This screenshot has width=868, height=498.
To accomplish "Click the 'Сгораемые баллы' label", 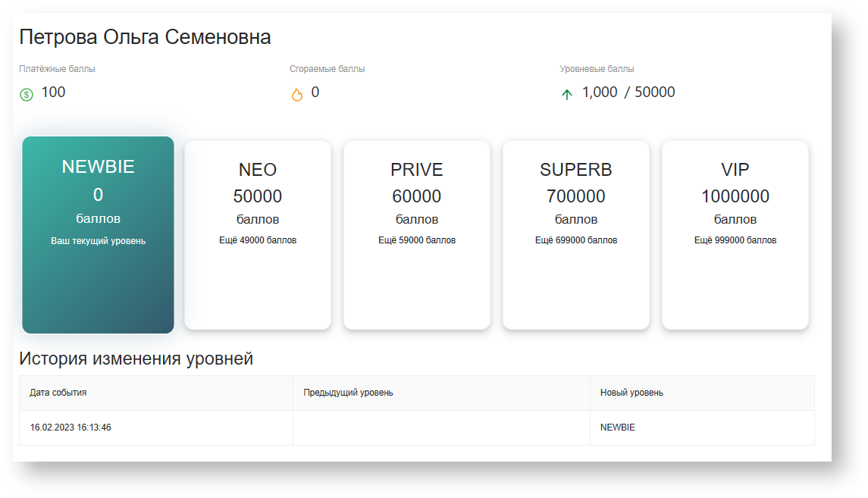I will (x=327, y=69).
